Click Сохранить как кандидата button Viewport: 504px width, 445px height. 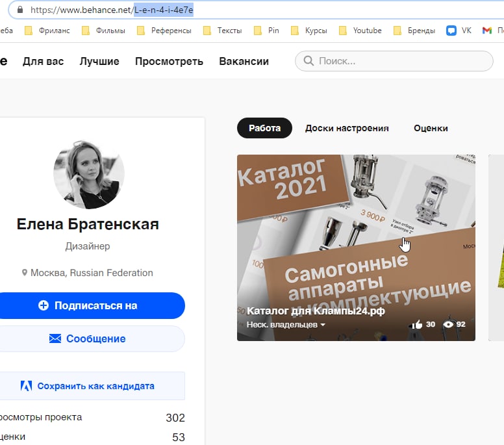[x=91, y=386]
